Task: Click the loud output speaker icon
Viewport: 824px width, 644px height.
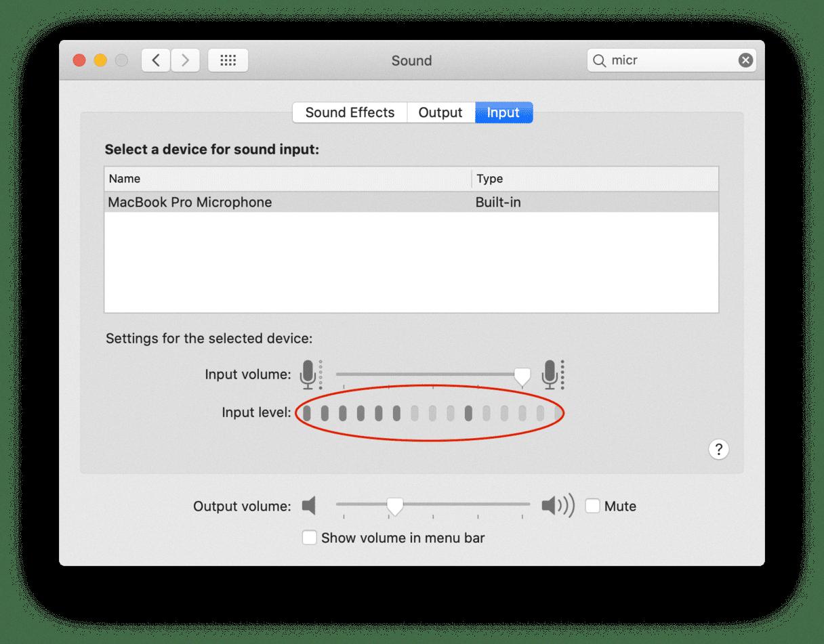Action: point(558,505)
